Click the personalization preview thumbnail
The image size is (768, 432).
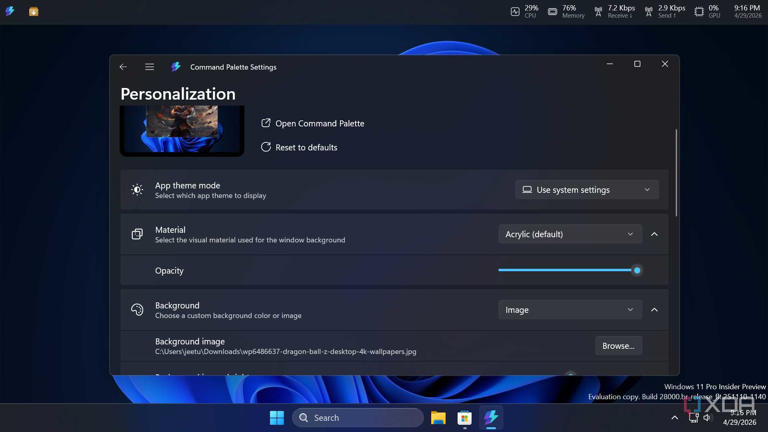[182, 130]
